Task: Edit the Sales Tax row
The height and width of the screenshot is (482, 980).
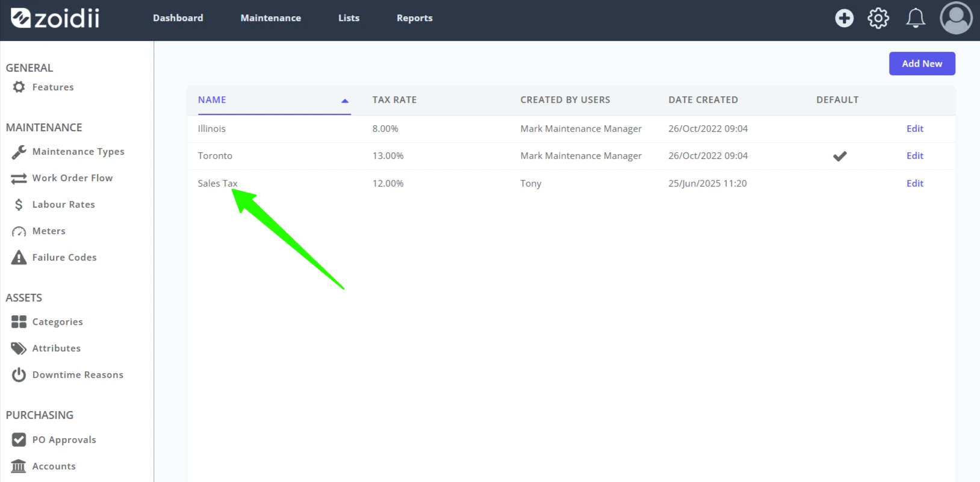Action: tap(914, 184)
